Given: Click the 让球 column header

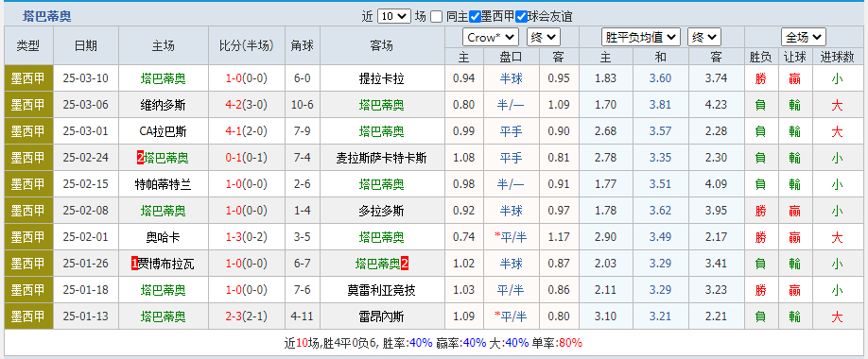Looking at the screenshot, I should pos(795,57).
